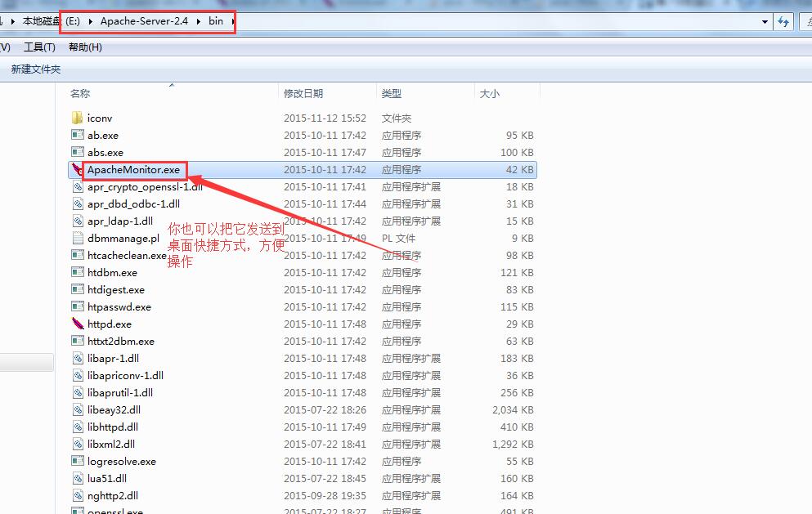Select the libapriconv-1.dll icon
The width and height of the screenshot is (812, 514).
coord(78,375)
